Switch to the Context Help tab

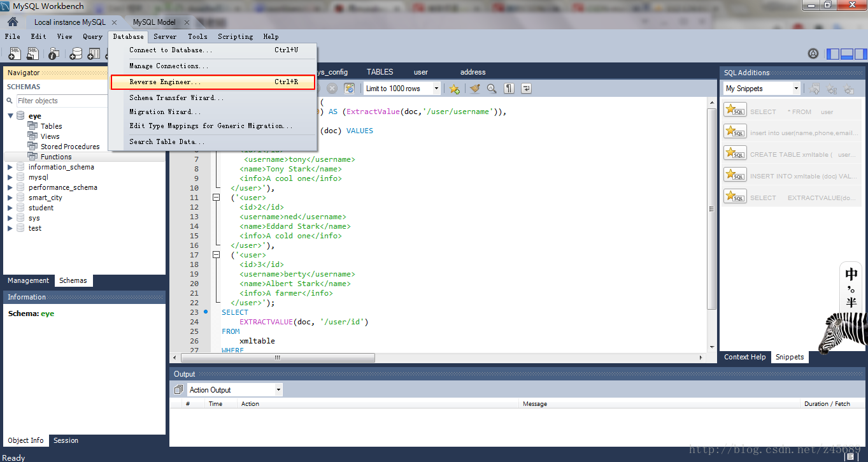[744, 357]
